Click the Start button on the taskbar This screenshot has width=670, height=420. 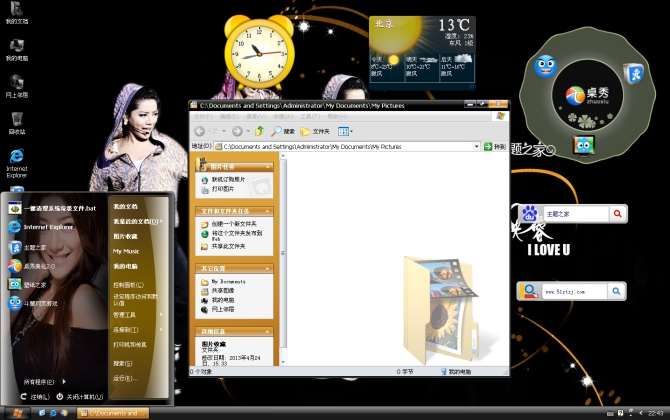pos(18,413)
